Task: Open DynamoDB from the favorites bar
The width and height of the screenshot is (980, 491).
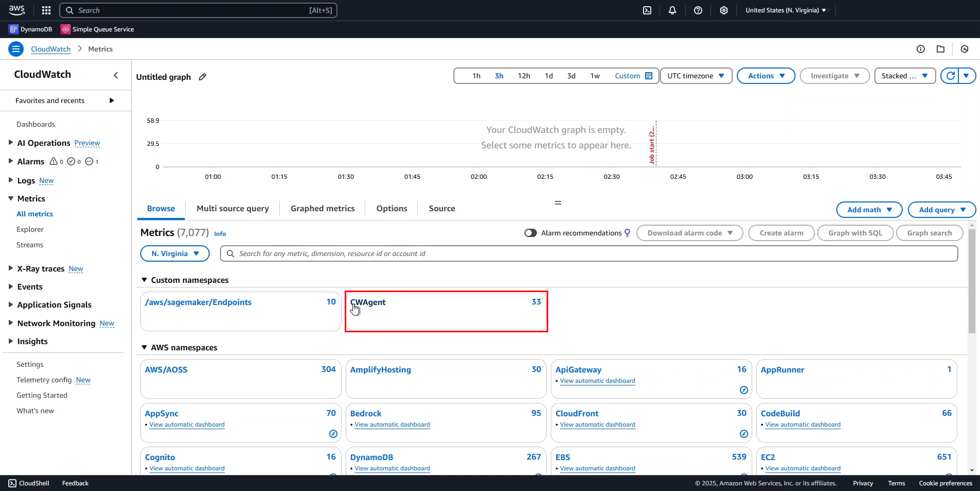Action: click(30, 29)
